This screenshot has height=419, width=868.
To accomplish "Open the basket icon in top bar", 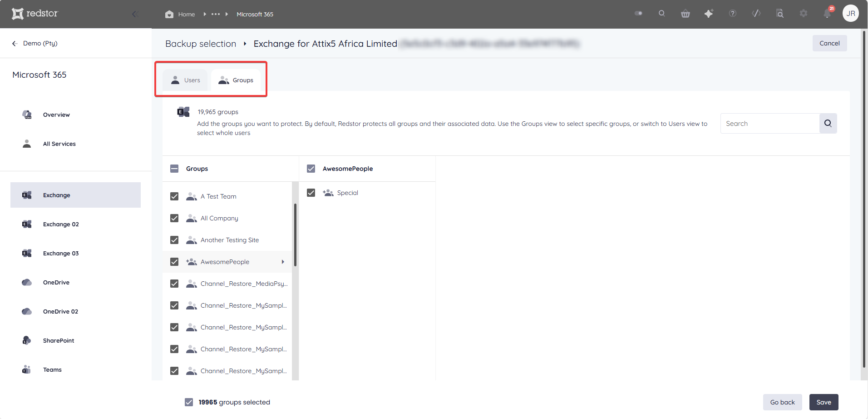I will [x=686, y=14].
